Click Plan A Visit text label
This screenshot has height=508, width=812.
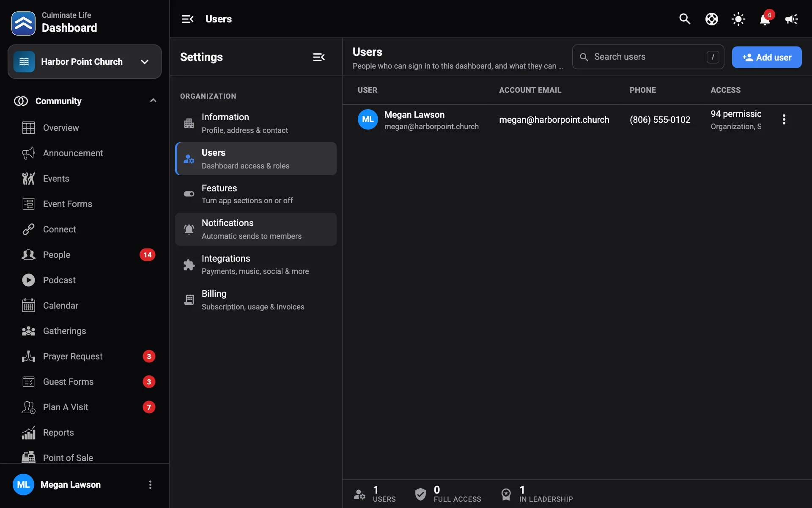[x=66, y=407]
